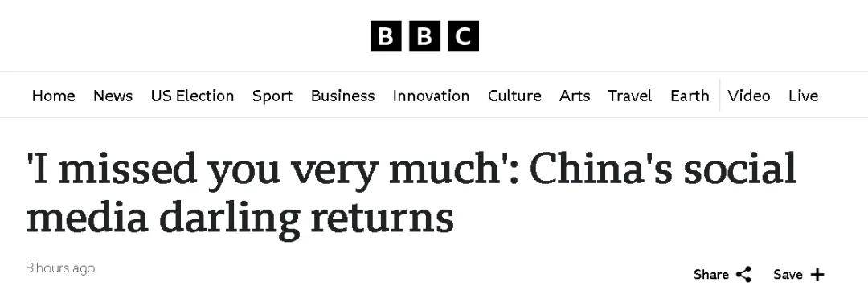Viewport: 868px width, 290px height.
Task: Click the BBC logo
Action: (x=424, y=36)
